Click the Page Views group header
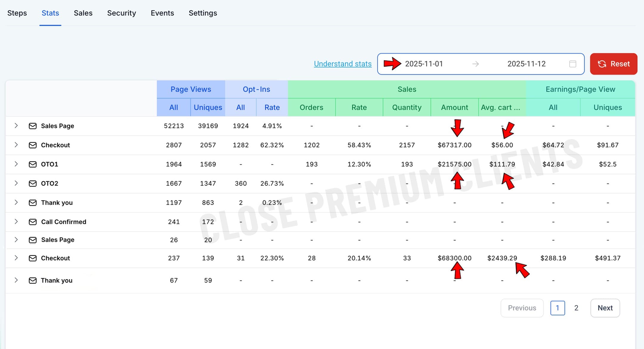Viewport: 644px width, 349px height. coord(191,89)
